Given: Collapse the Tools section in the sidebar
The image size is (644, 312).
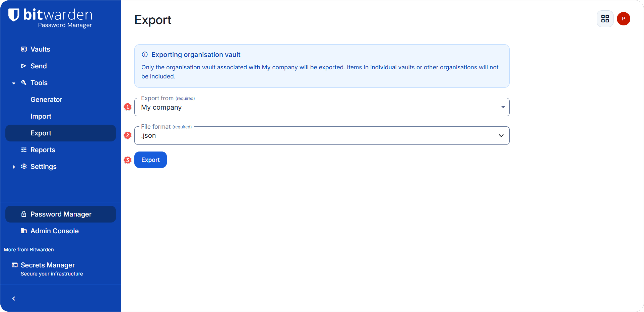Looking at the screenshot, I should pos(13,83).
